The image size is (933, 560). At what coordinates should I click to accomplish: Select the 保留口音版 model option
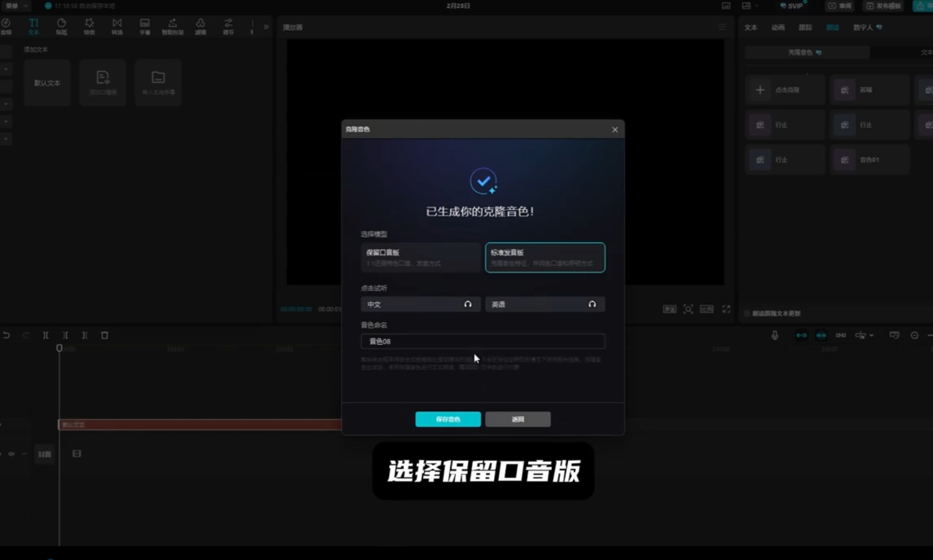click(x=420, y=257)
